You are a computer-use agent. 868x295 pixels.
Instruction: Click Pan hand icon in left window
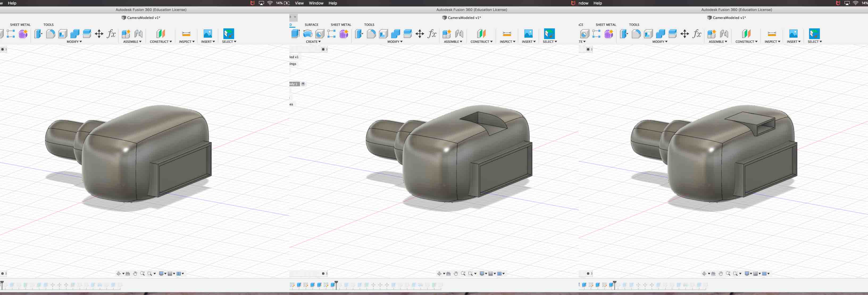pyautogui.click(x=135, y=273)
